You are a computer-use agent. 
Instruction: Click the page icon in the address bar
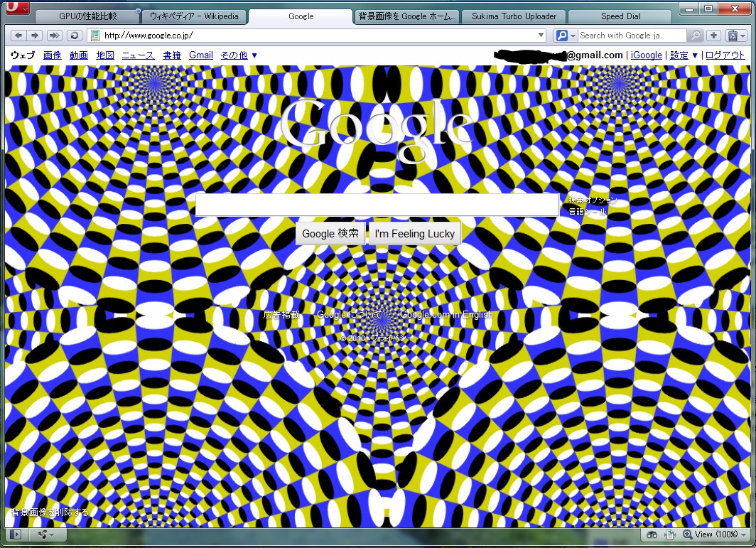pos(95,36)
